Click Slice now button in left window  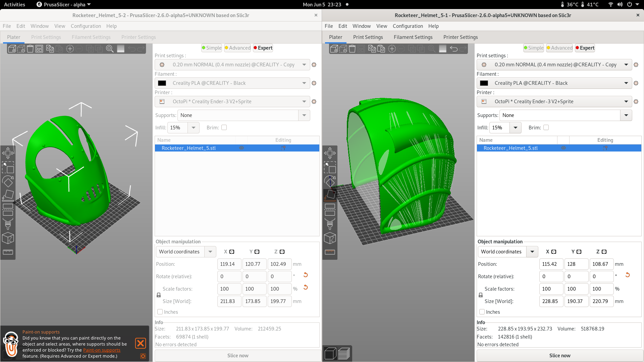[238, 356]
